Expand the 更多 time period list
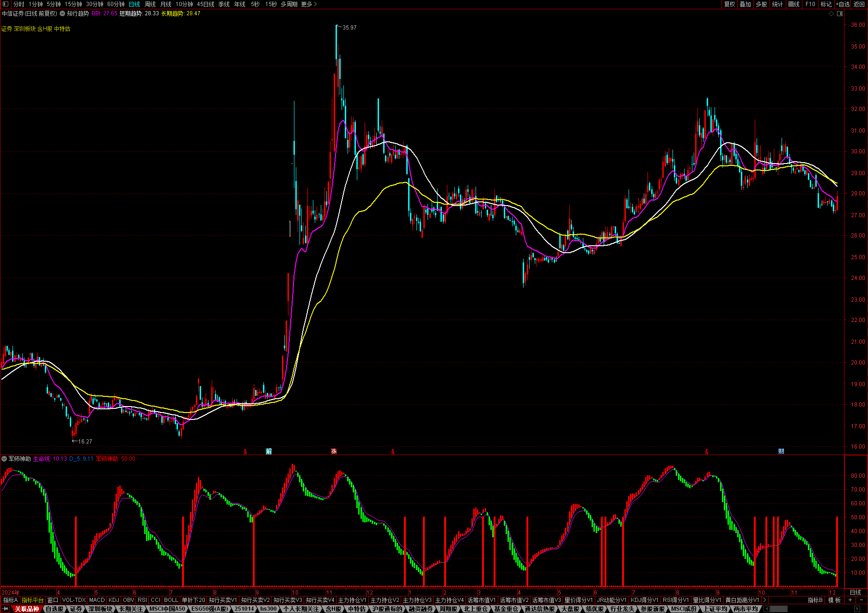This screenshot has height=613, width=868. [309, 4]
